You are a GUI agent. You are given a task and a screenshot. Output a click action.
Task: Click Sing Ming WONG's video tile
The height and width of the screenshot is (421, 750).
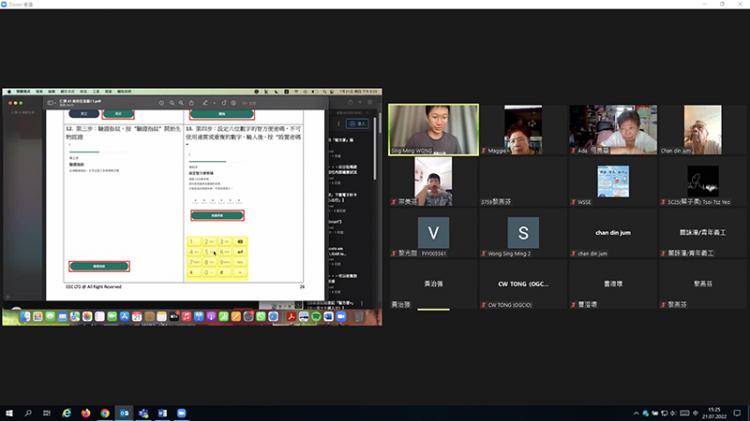pos(433,129)
